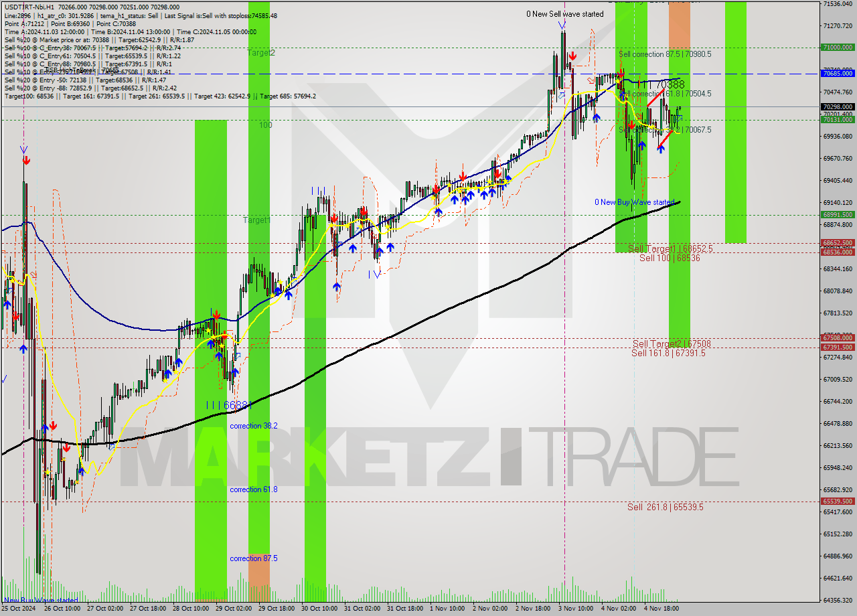Click the 'Sell correction 87.5 | 70980.5' label
The image size is (857, 616).
pyautogui.click(x=665, y=54)
